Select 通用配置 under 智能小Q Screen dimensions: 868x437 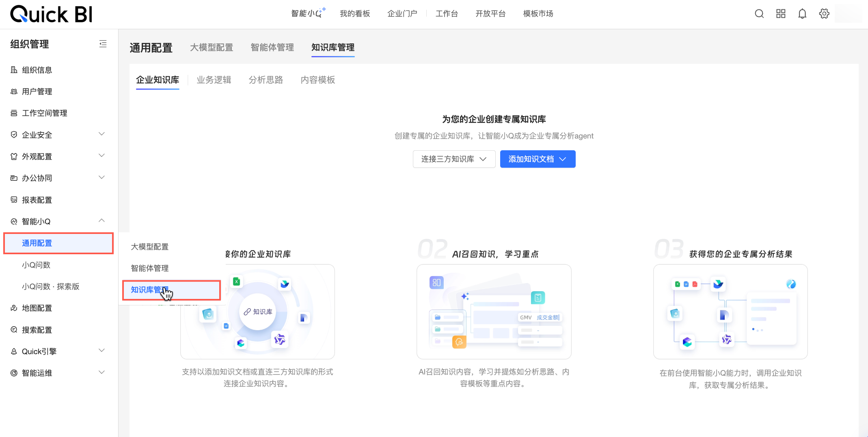coord(59,243)
